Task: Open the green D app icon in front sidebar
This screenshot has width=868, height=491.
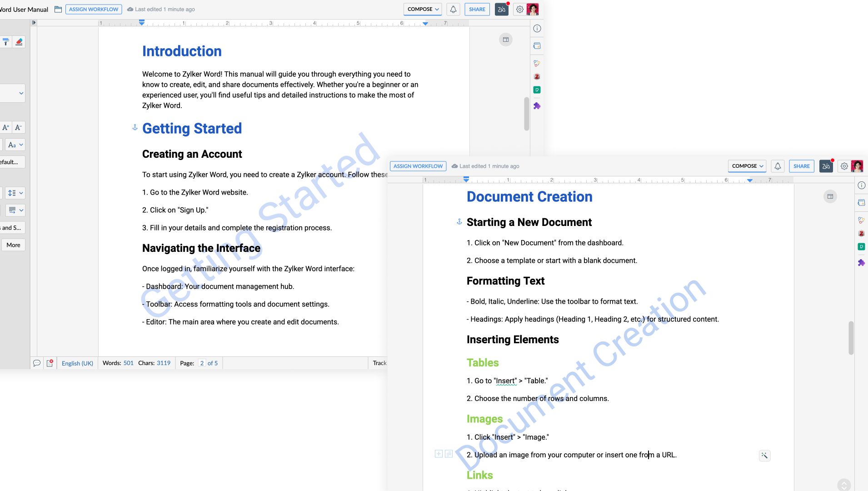Action: pyautogui.click(x=861, y=247)
